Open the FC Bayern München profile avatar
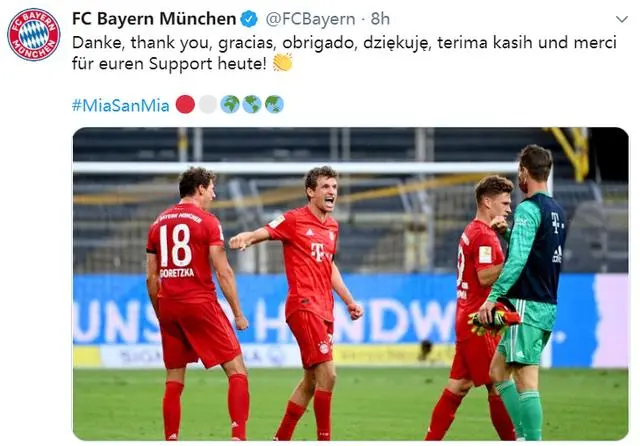This screenshot has height=446, width=640. click(x=34, y=35)
